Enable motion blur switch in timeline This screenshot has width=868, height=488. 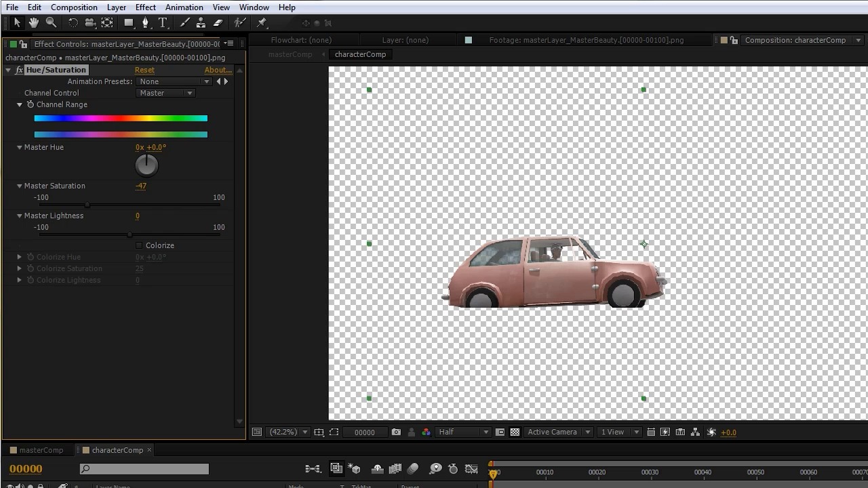(413, 468)
